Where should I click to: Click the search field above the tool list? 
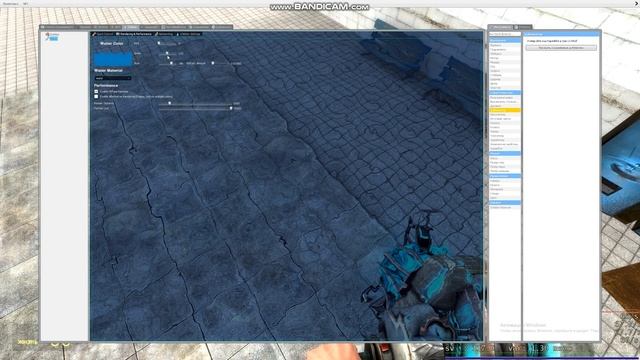point(504,34)
